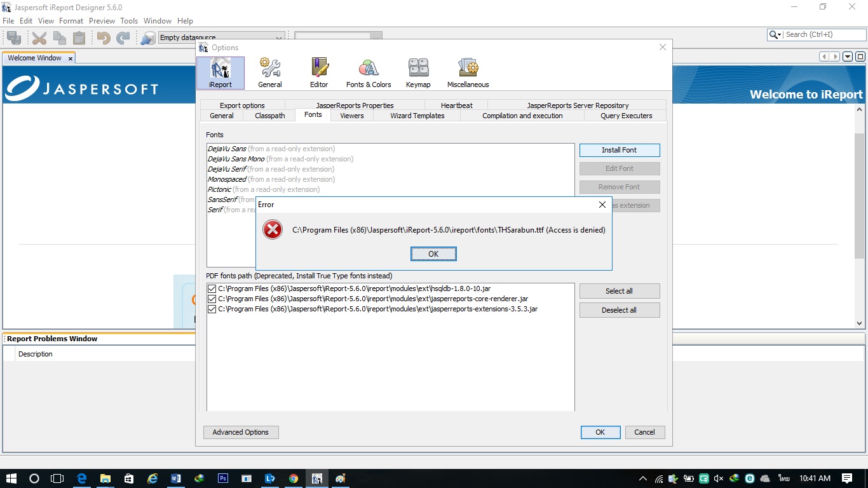Close the Welcome Window tab
The image size is (868, 488).
pos(71,58)
